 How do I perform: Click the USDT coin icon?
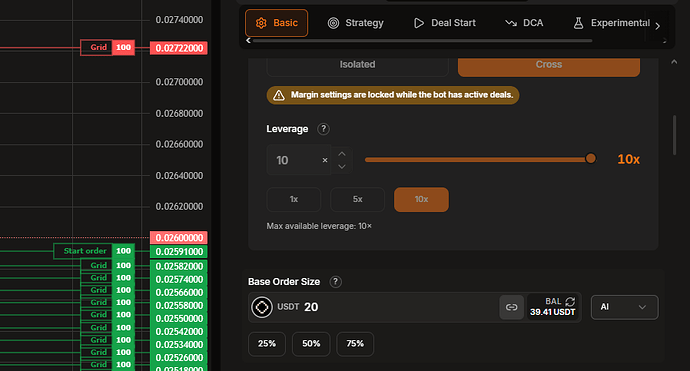pyautogui.click(x=262, y=307)
